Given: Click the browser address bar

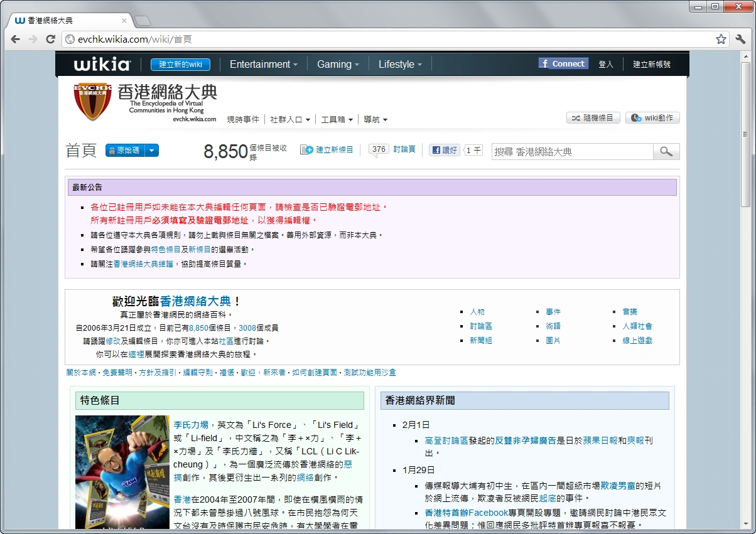Looking at the screenshot, I should click(x=396, y=39).
